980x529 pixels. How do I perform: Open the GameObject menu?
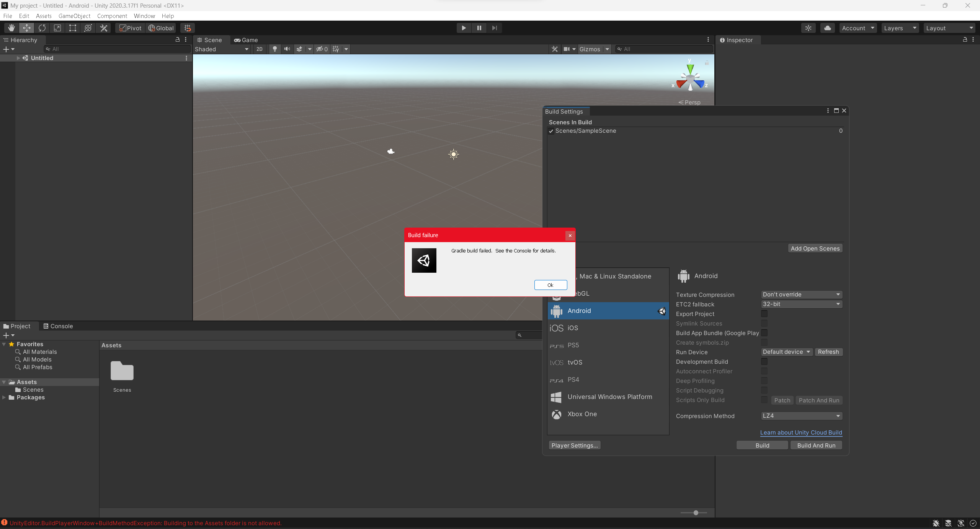[74, 16]
